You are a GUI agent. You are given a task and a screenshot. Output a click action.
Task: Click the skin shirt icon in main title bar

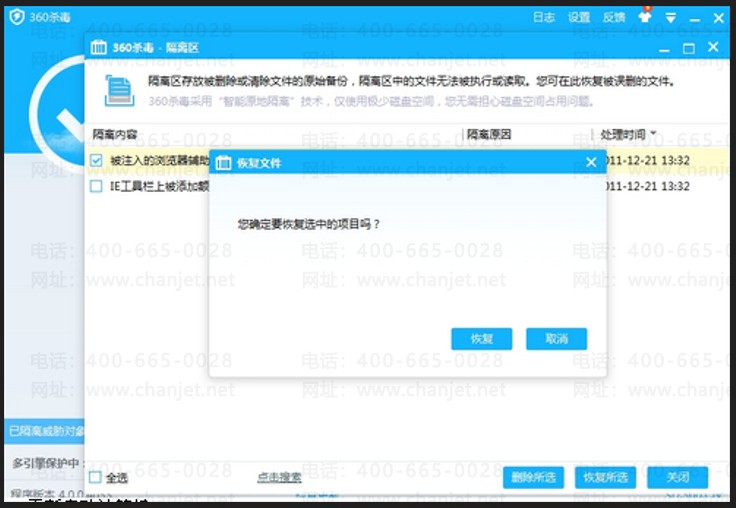click(645, 17)
